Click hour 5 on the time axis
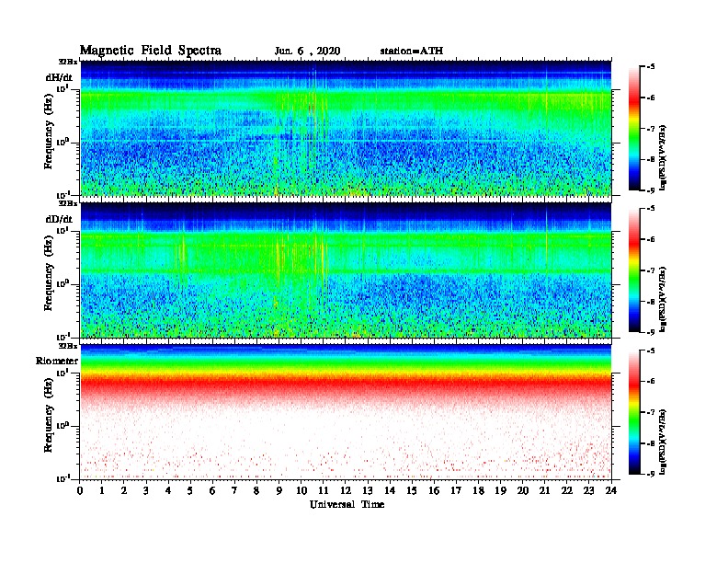 [x=190, y=491]
